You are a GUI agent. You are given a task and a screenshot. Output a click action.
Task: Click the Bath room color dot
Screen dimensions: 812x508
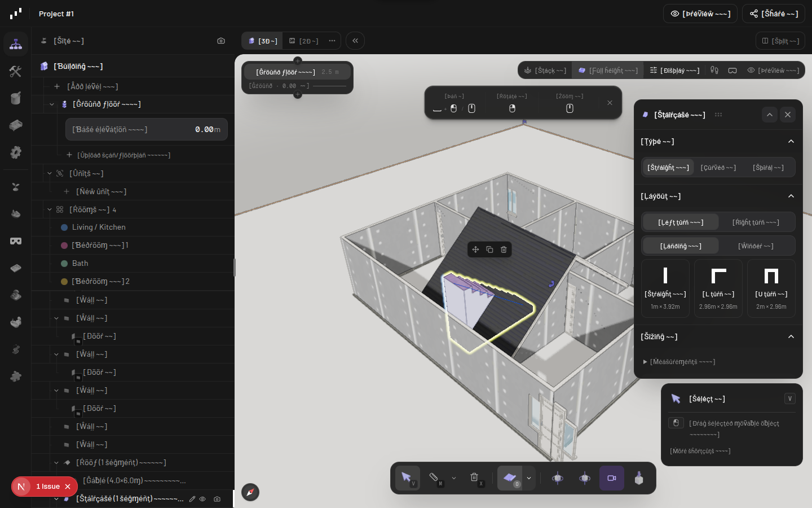[64, 264]
